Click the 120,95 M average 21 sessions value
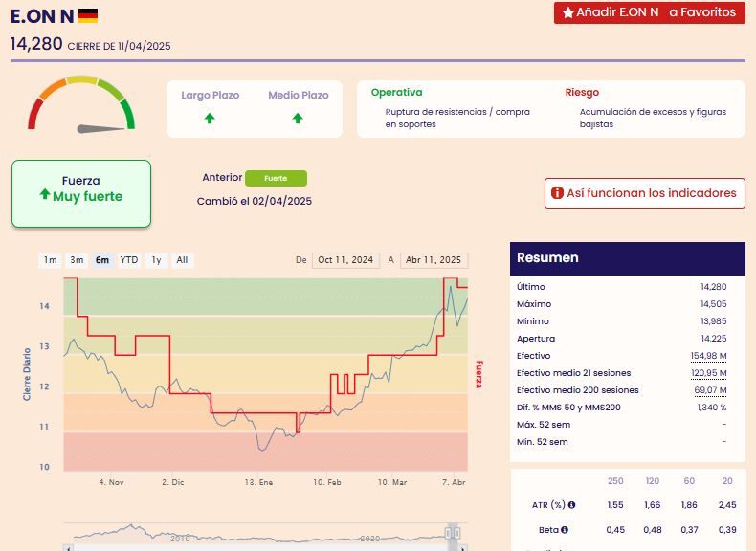 coord(709,373)
